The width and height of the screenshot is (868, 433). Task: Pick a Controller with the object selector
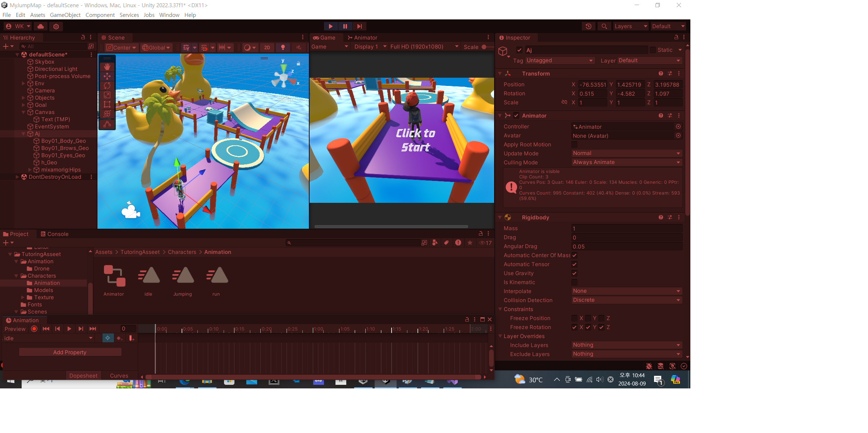click(x=678, y=127)
